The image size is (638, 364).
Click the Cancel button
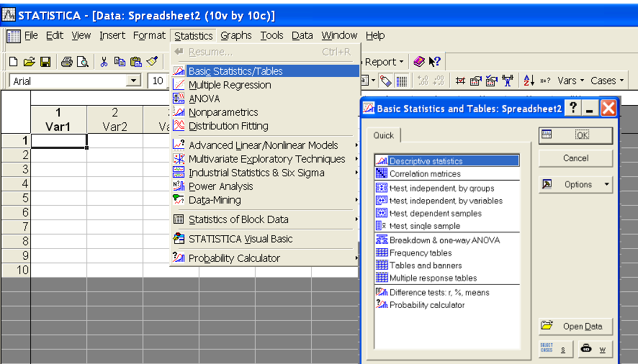(x=575, y=158)
